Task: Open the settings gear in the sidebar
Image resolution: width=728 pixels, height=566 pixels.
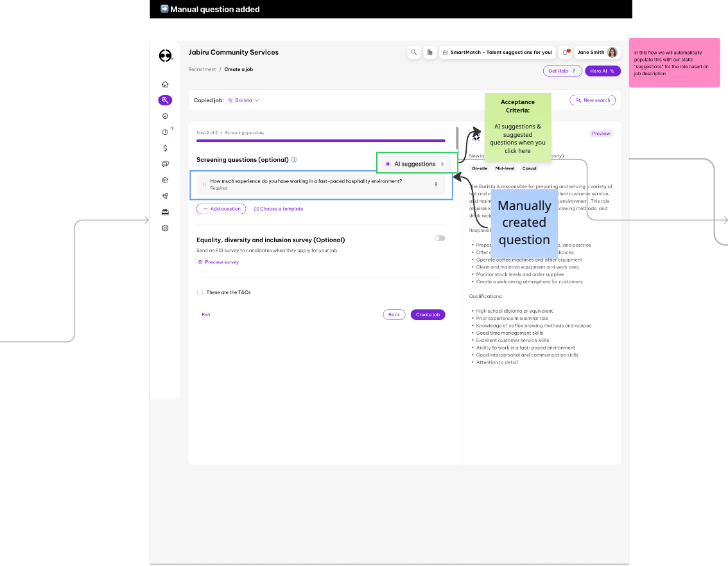Action: 165,228
